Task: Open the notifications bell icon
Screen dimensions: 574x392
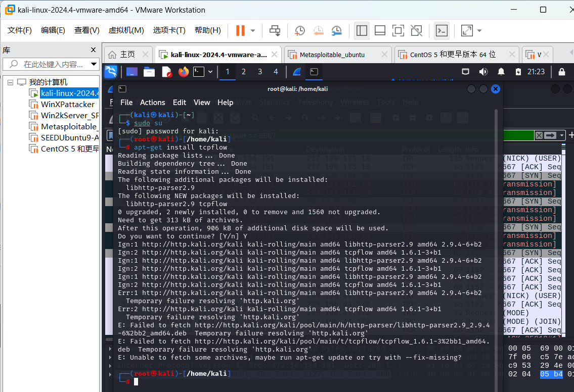Action: (501, 72)
